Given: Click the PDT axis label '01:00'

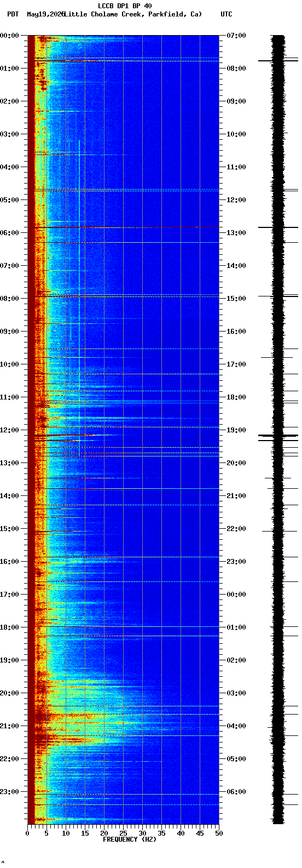Looking at the screenshot, I should pos(9,68).
